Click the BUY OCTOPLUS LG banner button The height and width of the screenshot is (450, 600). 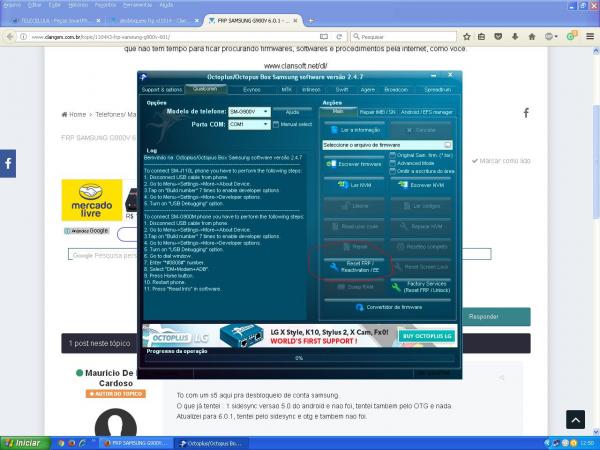pyautogui.click(x=427, y=336)
